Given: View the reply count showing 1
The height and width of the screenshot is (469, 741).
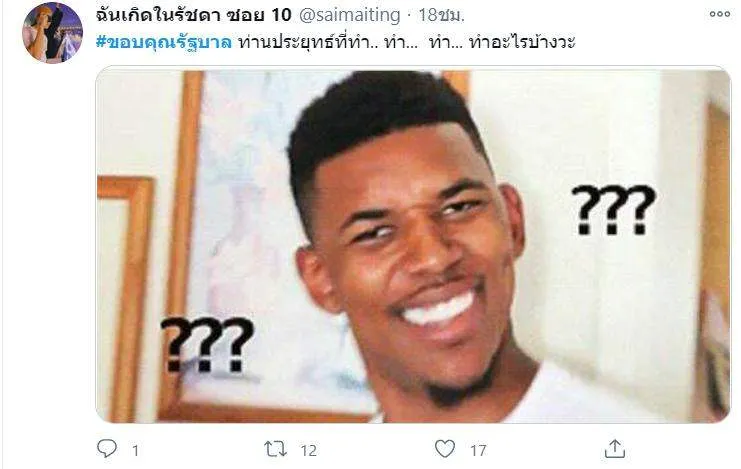Looking at the screenshot, I should click(x=135, y=451).
